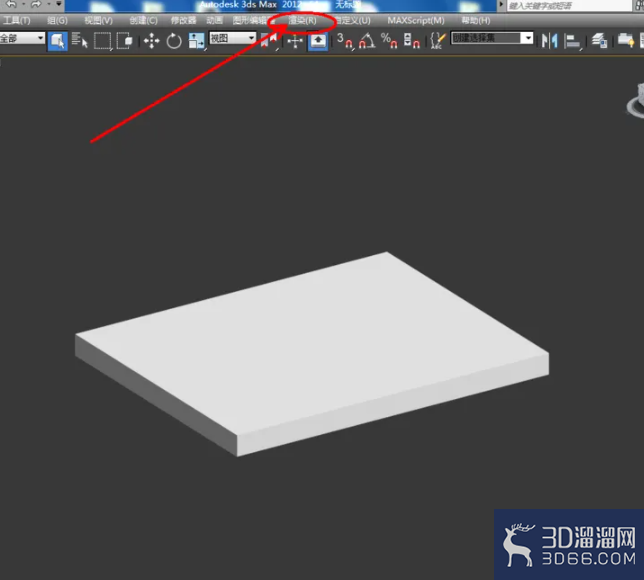This screenshot has height=580, width=644.
Task: Open the 渲染(R) menu
Action: [x=302, y=20]
